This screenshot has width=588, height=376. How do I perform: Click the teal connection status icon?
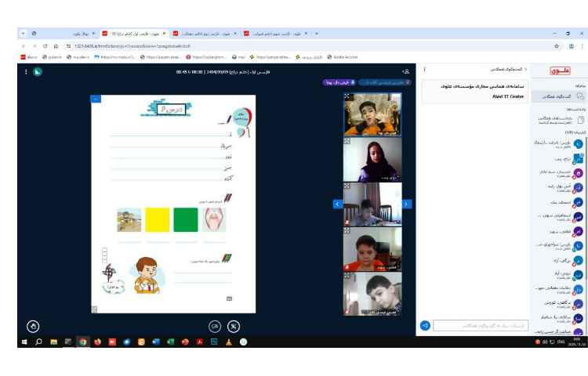pos(38,71)
